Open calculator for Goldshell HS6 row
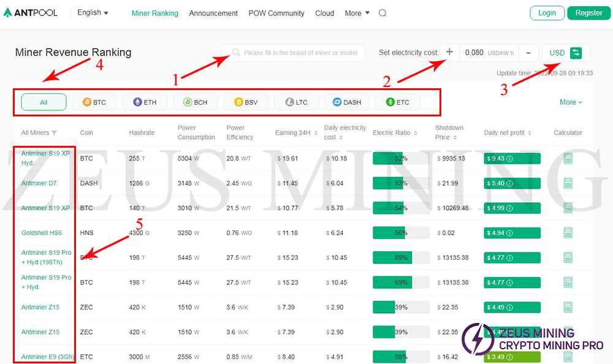Image resolution: width=613 pixels, height=364 pixels. point(568,233)
